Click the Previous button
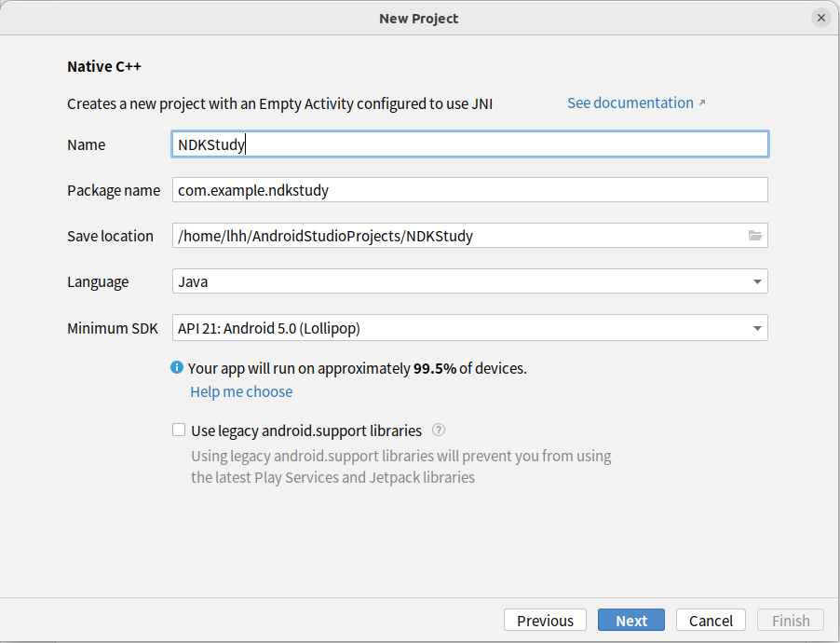 pos(545,620)
